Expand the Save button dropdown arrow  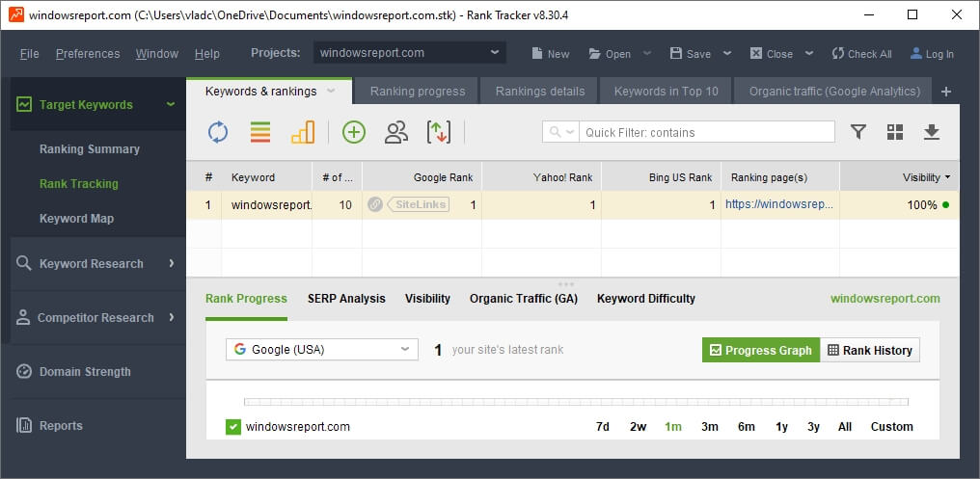727,54
